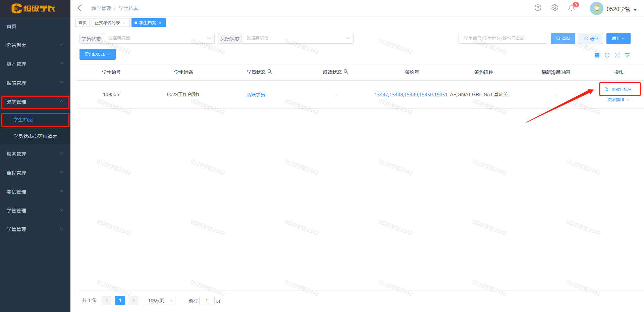Screen dimensions: 644x312
Task: Open the 10条/页 page size dropdown
Action: coord(159,301)
